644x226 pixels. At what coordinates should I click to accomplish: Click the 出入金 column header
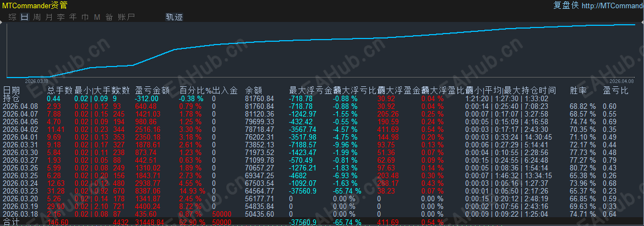(225, 90)
